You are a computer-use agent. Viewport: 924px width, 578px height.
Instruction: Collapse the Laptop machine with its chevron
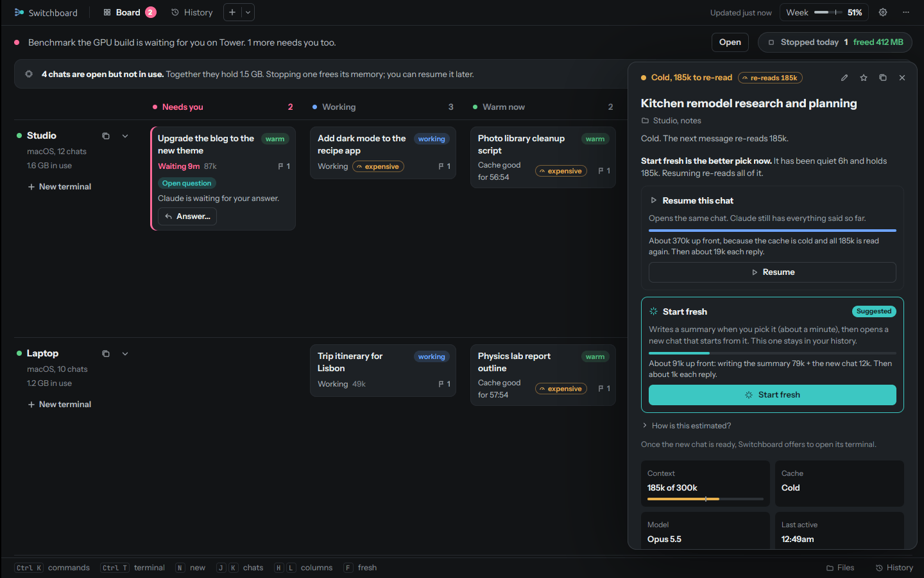pos(125,354)
